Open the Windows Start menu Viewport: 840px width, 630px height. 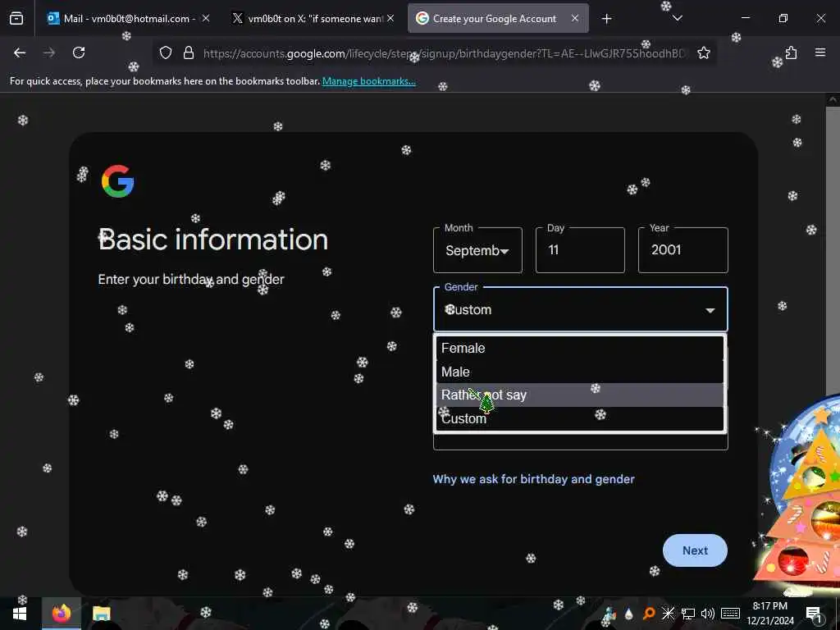[20, 614]
